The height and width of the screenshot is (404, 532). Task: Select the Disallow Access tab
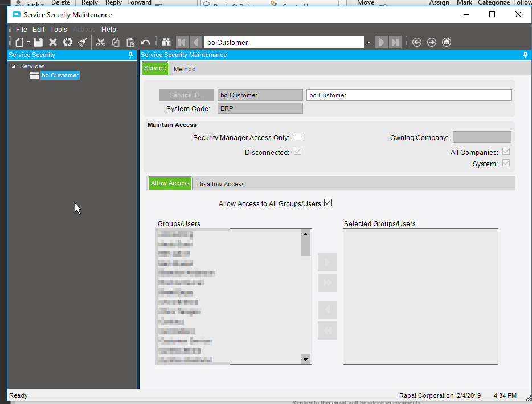[220, 184]
